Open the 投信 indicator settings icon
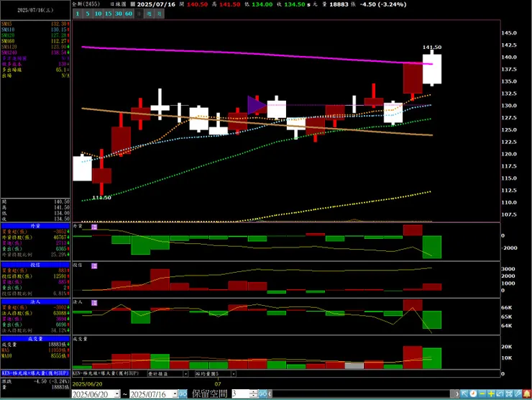 (94, 266)
